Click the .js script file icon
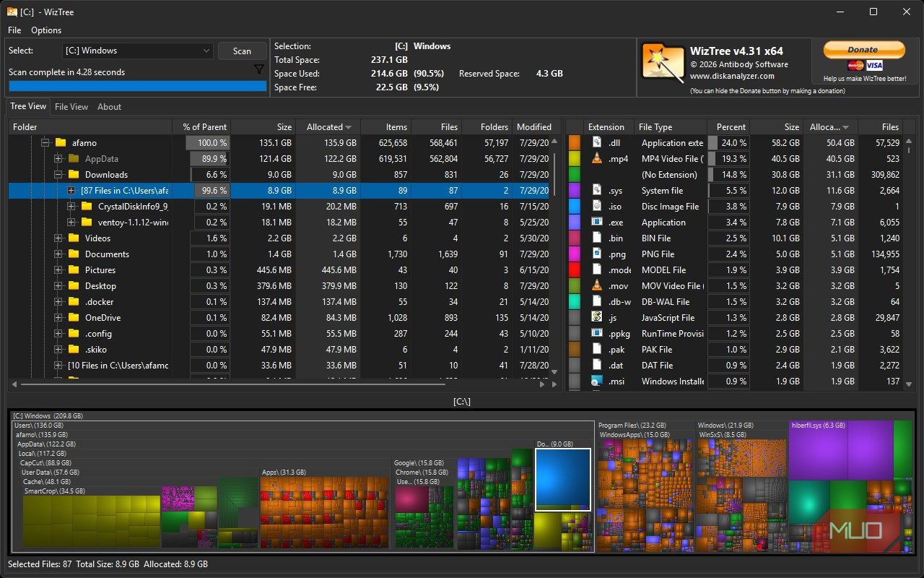This screenshot has width=924, height=578. pos(597,318)
